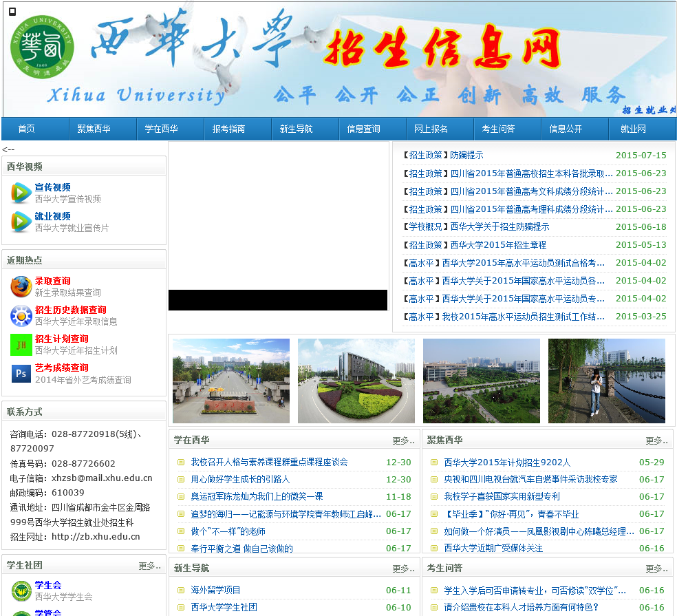Click the 宣传视频 title link
Image resolution: width=677 pixels, height=616 pixels.
[53, 187]
